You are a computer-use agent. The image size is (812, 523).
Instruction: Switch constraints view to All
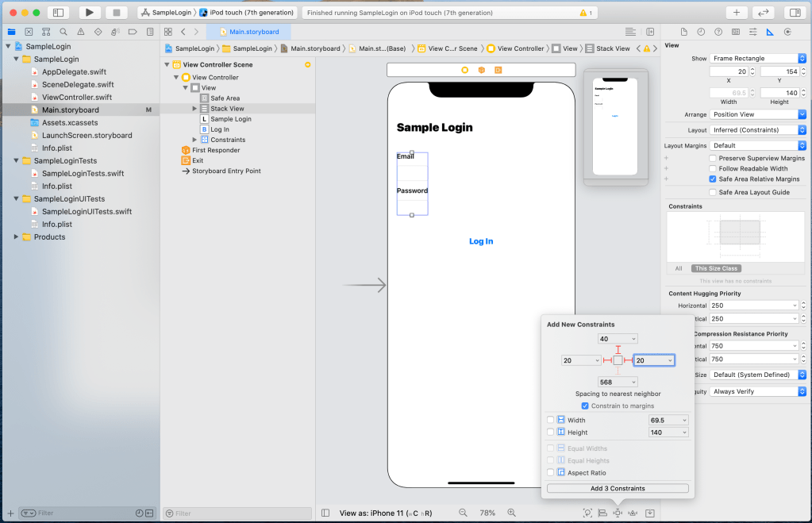point(679,268)
